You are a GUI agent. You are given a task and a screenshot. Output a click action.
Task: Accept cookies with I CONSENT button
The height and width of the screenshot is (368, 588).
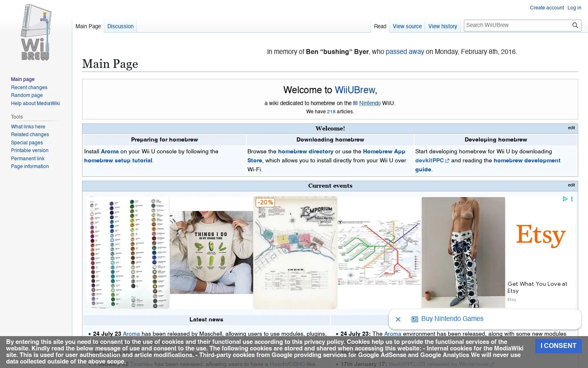pos(558,346)
